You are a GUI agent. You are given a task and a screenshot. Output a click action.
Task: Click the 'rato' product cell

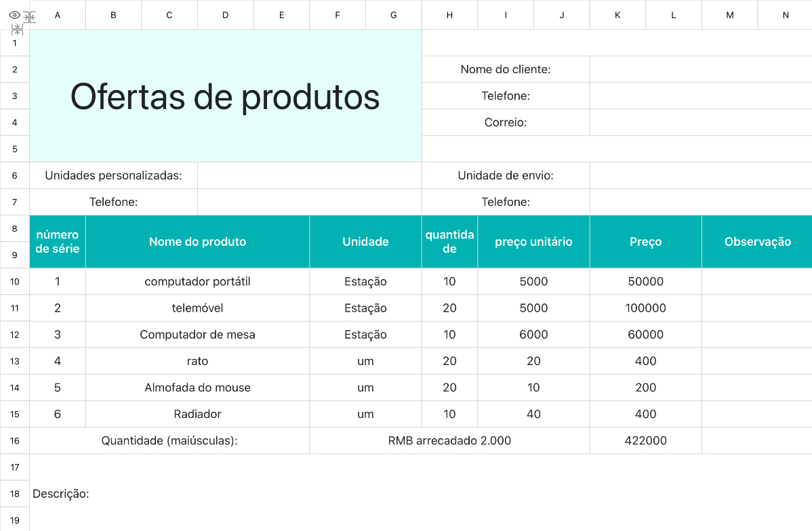(197, 361)
